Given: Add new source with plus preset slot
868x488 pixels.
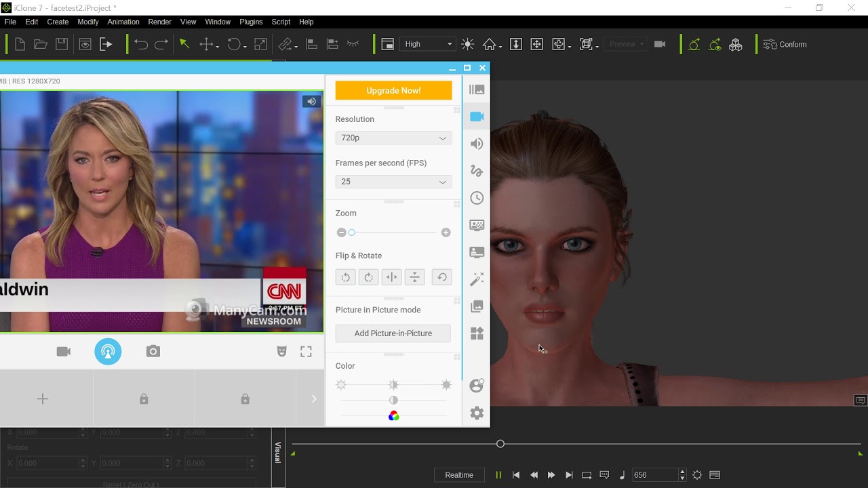Looking at the screenshot, I should (x=43, y=399).
